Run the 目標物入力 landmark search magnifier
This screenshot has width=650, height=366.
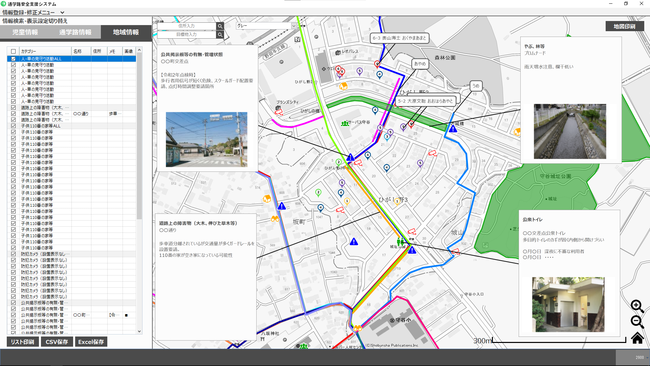[x=220, y=34]
